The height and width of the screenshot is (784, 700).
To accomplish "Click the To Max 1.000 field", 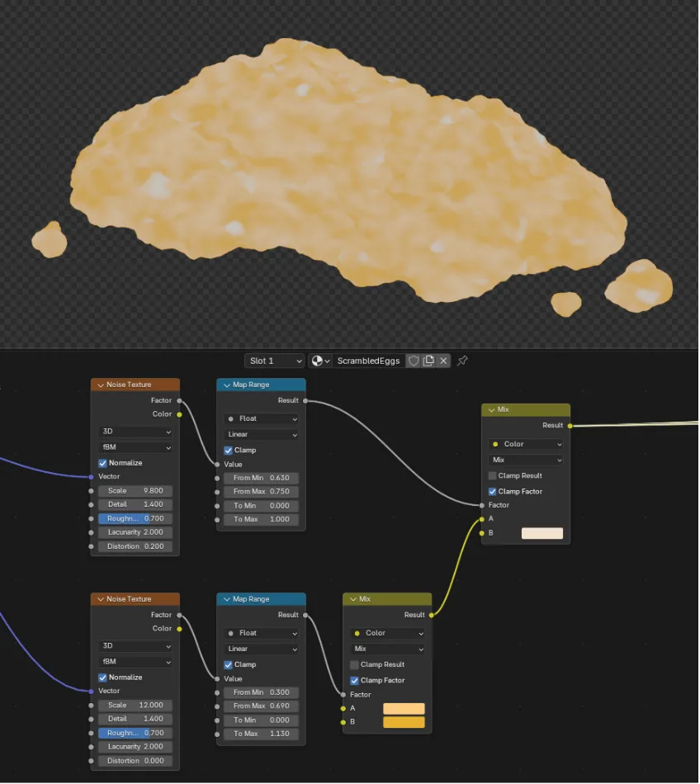I will [262, 520].
